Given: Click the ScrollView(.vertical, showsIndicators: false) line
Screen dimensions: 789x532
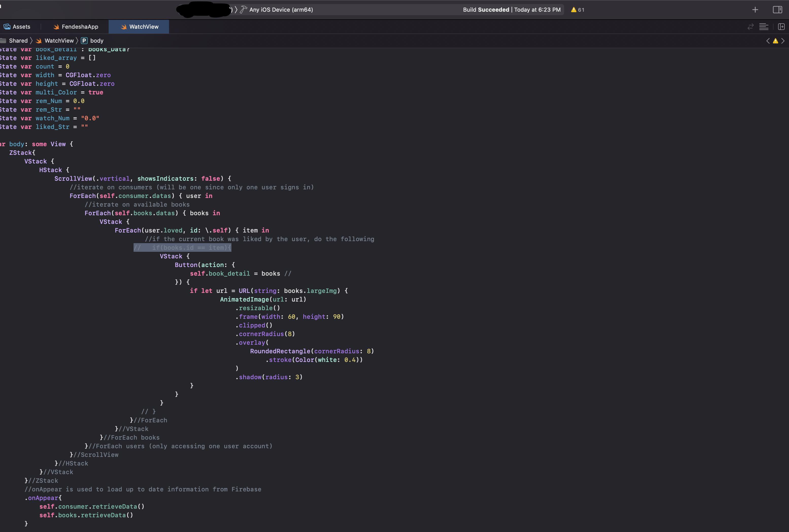Looking at the screenshot, I should pos(143,178).
